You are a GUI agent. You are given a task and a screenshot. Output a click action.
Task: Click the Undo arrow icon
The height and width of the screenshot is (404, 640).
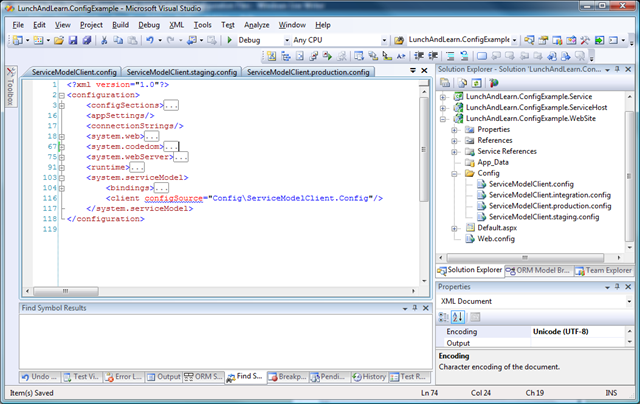point(150,40)
